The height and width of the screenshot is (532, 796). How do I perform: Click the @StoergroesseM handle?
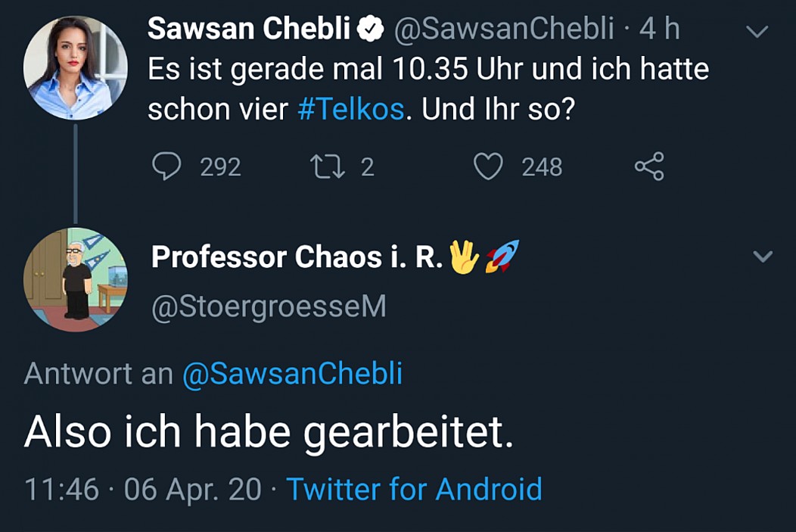(x=269, y=307)
